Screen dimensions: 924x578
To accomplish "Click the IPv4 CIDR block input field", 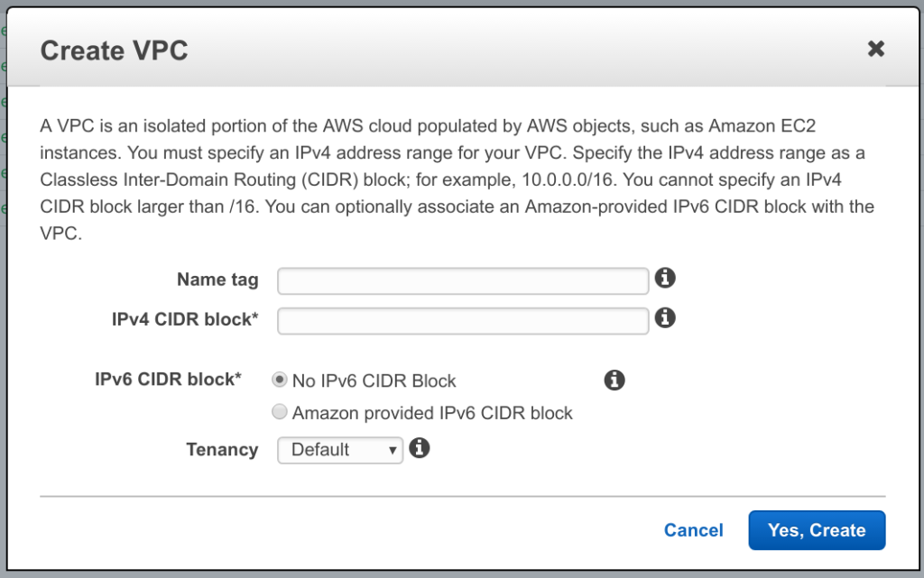I will [x=462, y=320].
